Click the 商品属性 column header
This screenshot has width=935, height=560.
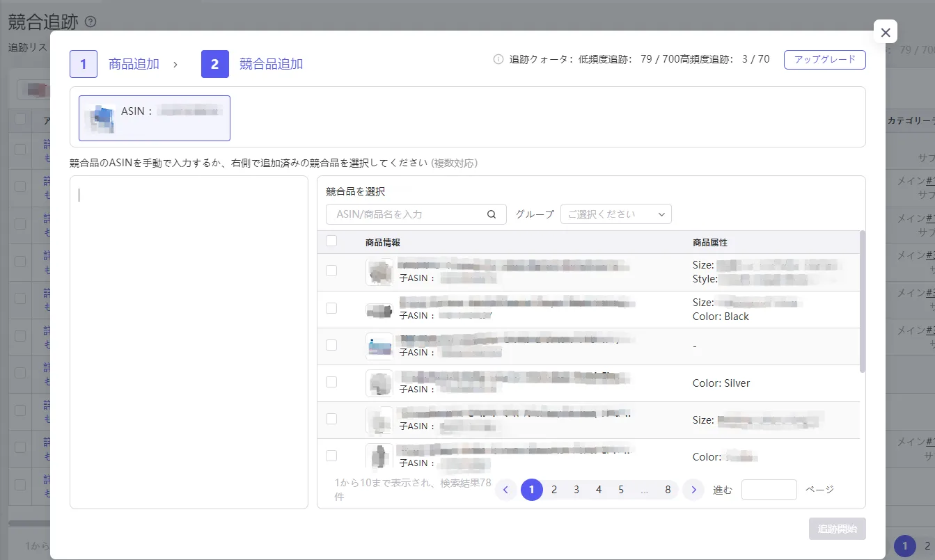tap(710, 242)
